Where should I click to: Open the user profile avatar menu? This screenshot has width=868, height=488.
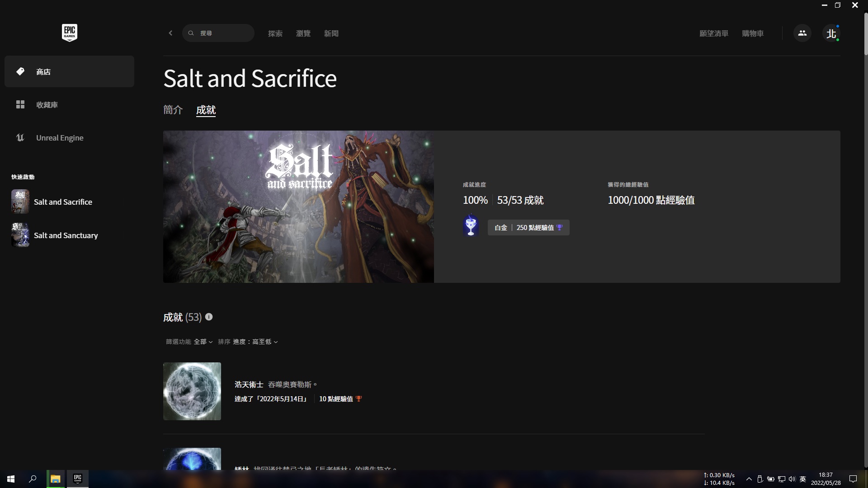[x=831, y=33]
